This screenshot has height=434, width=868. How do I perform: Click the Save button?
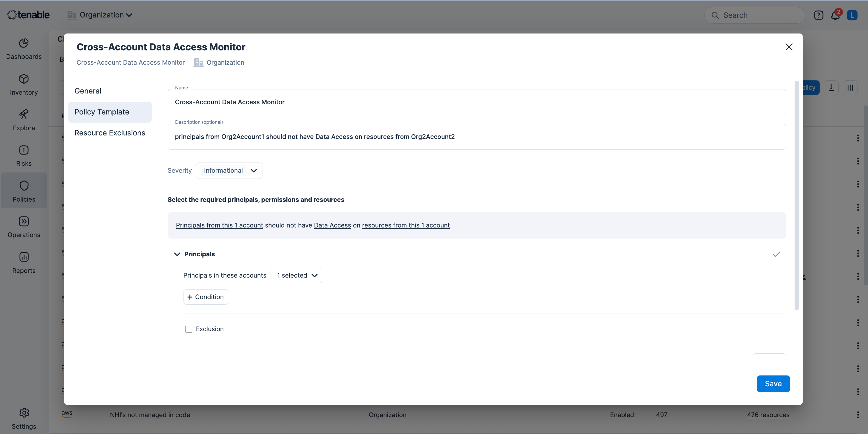pos(773,383)
